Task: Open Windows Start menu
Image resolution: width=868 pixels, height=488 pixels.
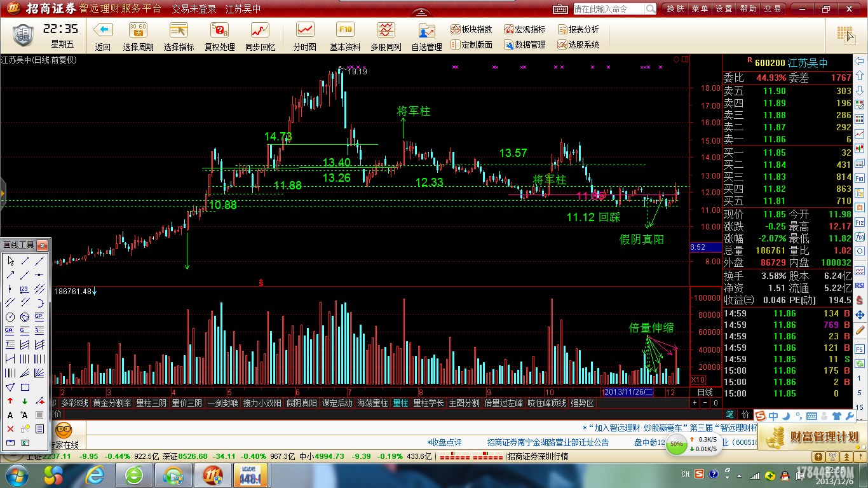Action: 17,475
